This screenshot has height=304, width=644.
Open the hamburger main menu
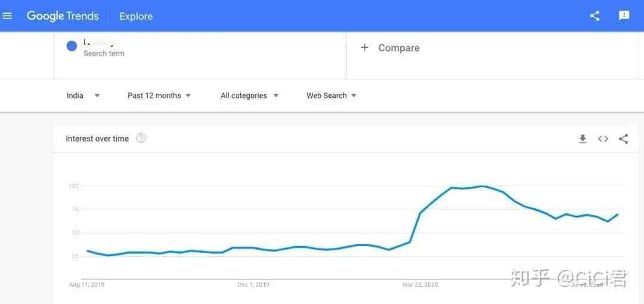click(x=7, y=16)
